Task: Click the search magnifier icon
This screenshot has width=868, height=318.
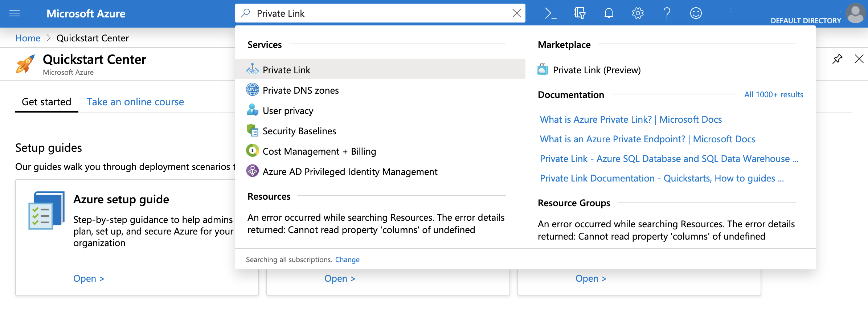Action: (246, 13)
